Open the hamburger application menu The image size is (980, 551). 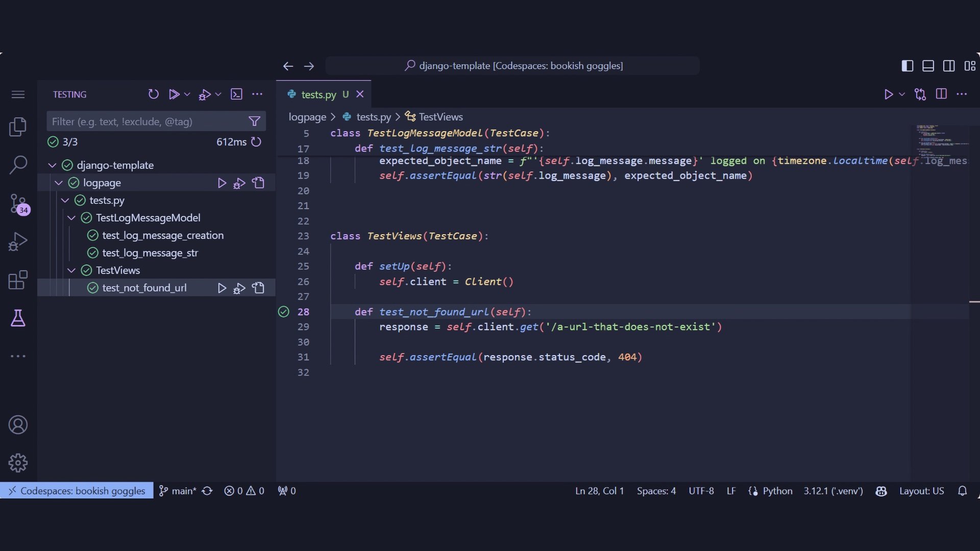[x=18, y=94]
